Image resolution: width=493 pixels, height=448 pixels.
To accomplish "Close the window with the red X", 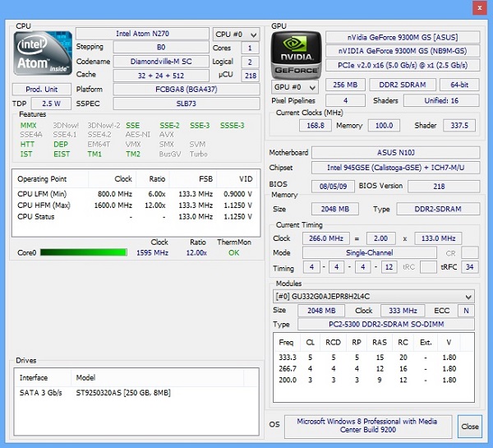I will (x=480, y=7).
